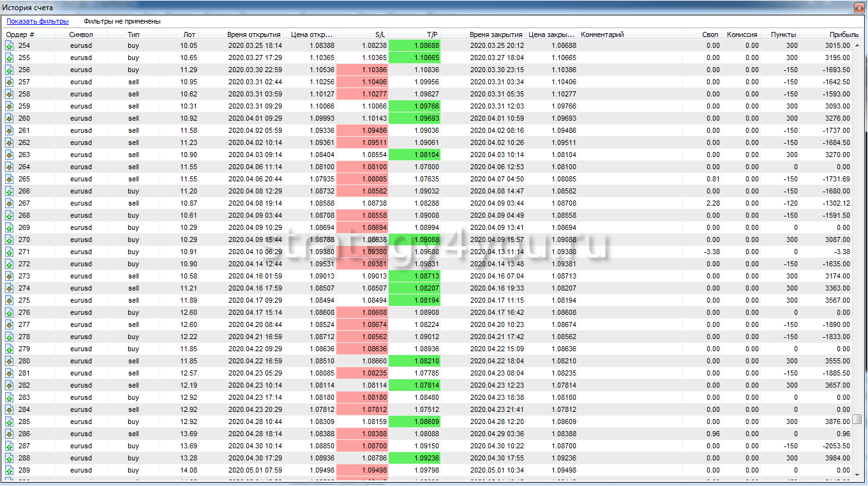Close the 'История счета' window
Viewport: 868px width, 486px height.
coord(858,8)
